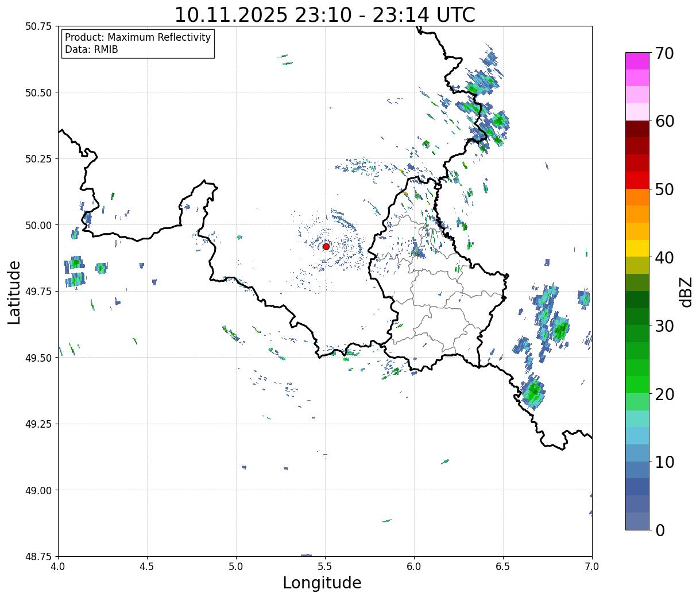Click latitude tick label 49.50
This screenshot has height=597, width=700.
[x=38, y=358]
